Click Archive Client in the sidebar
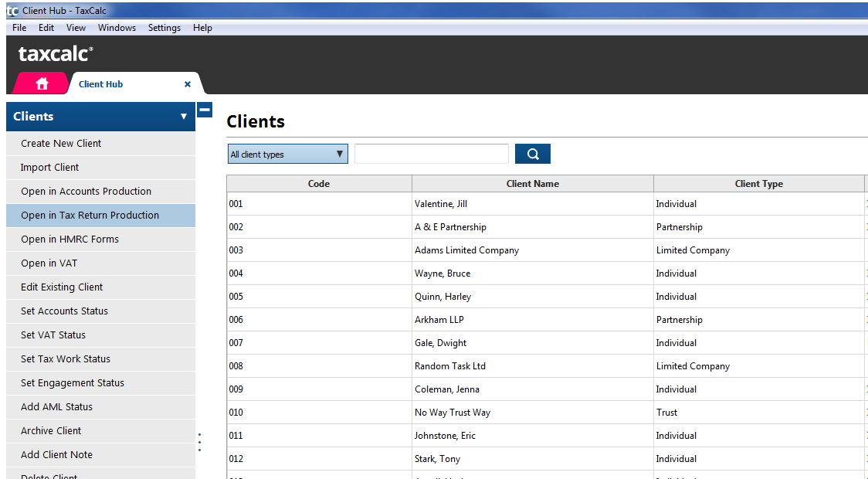Screen dimensions: 868x479 (100, 431)
